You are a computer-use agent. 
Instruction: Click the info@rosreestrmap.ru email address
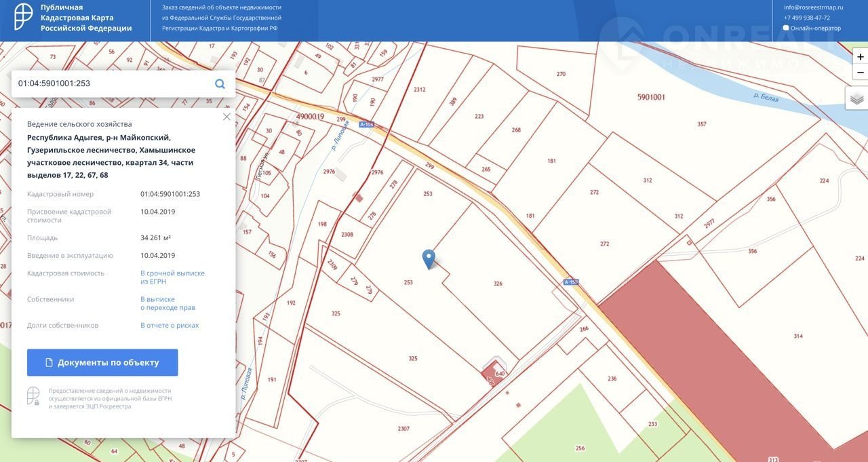[813, 7]
